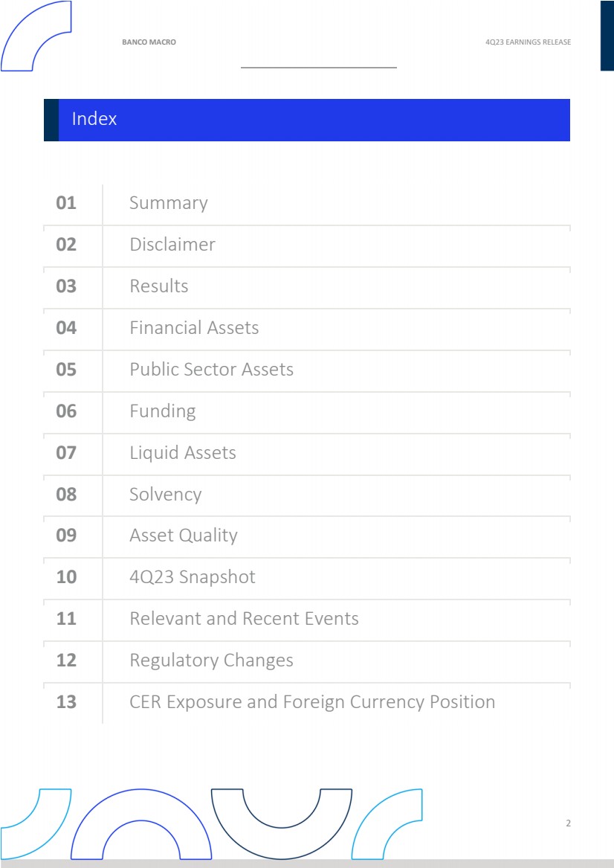
Task: Open the Liquid Assets entry
Action: point(183,453)
